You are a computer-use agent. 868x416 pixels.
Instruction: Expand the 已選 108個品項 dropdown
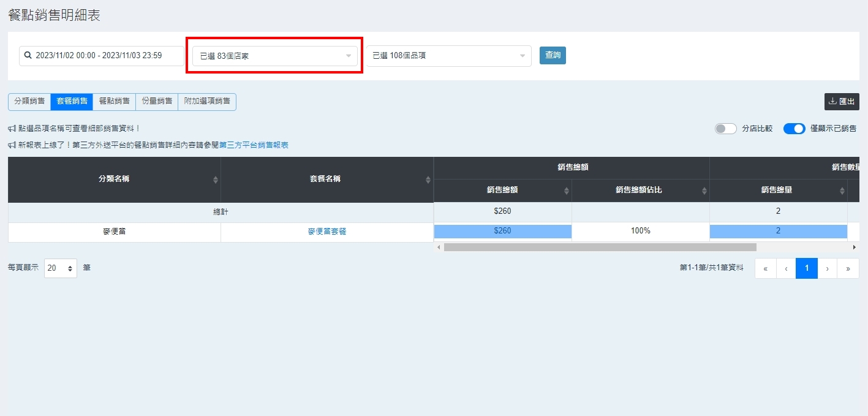click(449, 56)
